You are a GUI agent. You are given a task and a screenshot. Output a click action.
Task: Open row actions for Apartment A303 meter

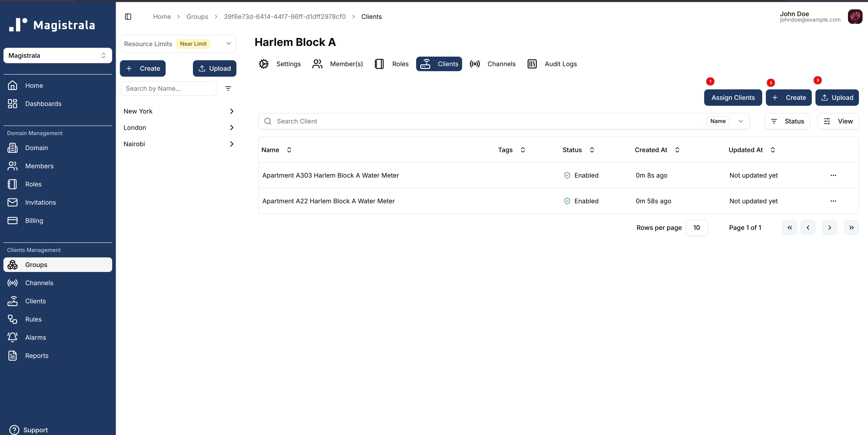point(833,175)
